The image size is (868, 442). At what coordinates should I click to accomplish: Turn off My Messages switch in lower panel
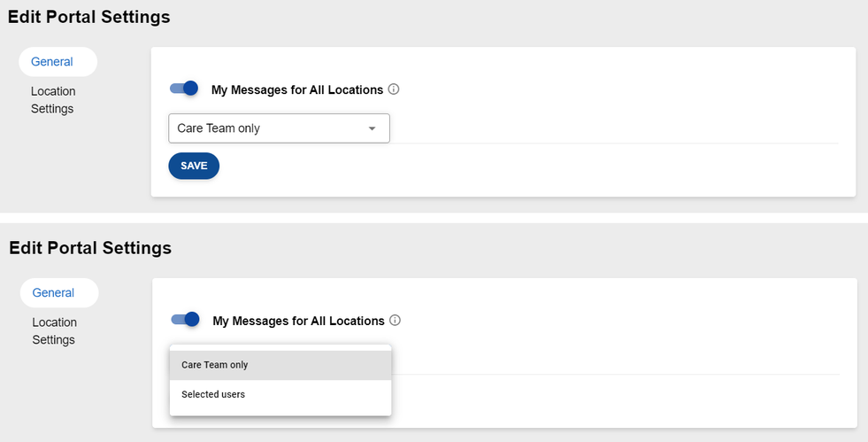coord(186,320)
